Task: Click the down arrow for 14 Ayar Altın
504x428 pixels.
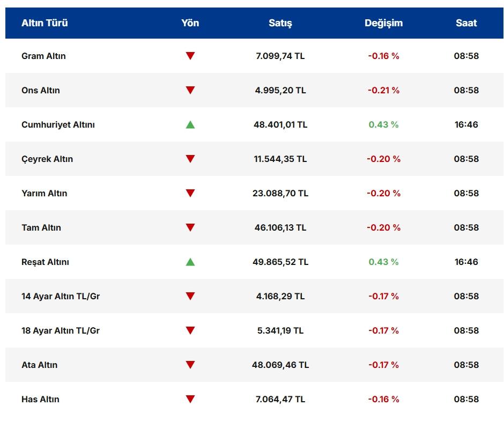Action: 190,296
